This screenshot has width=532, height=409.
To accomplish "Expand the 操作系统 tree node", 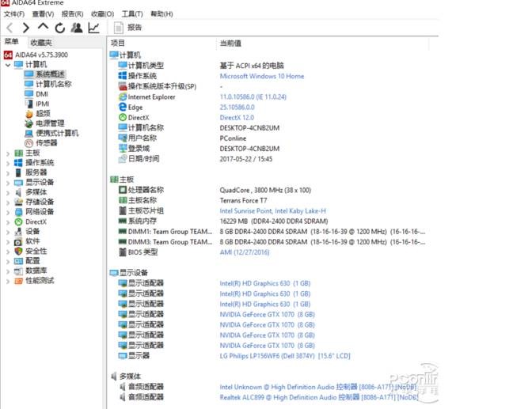I will (x=8, y=163).
